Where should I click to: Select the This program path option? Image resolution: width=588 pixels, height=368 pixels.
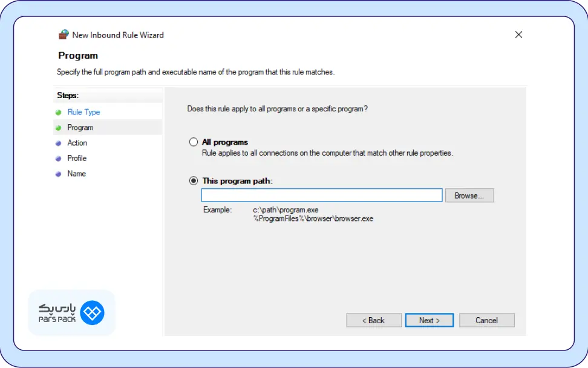[x=194, y=181]
